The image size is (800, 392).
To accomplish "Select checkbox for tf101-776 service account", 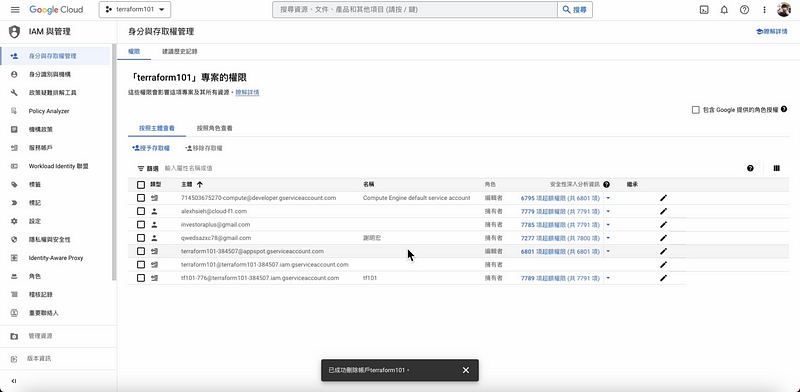I will coord(141,278).
